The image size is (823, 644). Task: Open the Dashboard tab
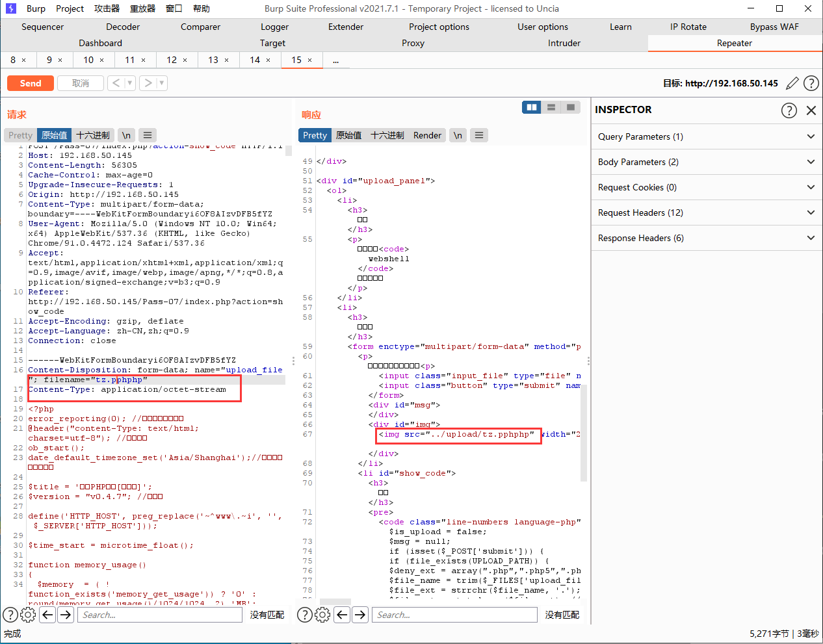coord(100,43)
